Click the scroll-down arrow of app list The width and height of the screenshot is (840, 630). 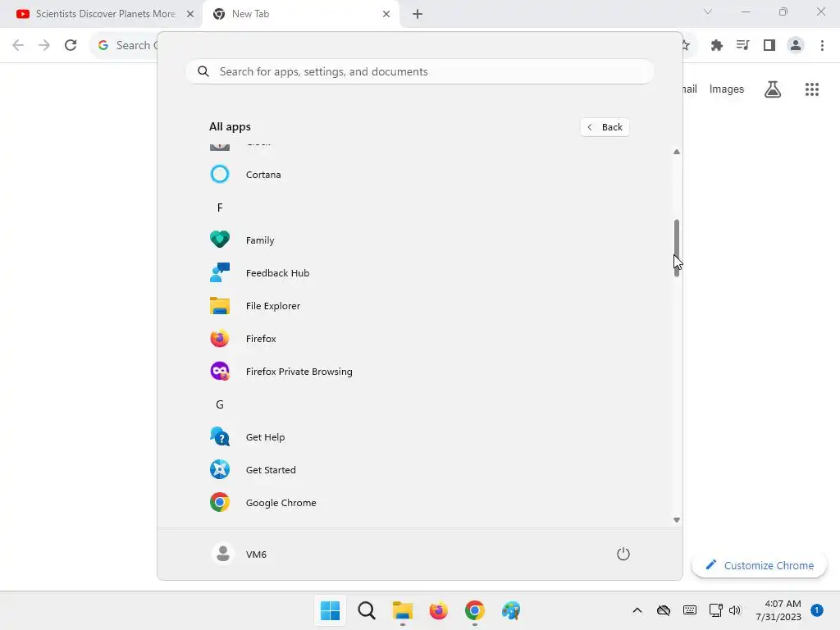pos(677,519)
